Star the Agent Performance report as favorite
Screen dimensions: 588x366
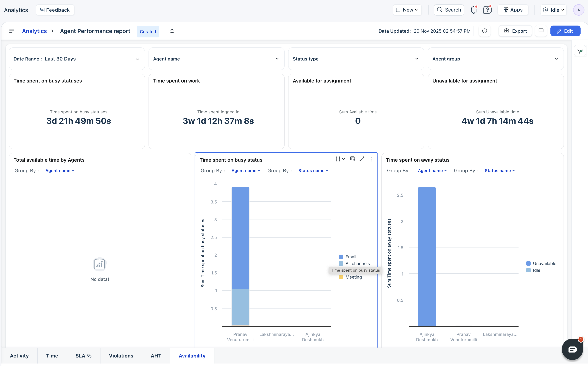[172, 31]
